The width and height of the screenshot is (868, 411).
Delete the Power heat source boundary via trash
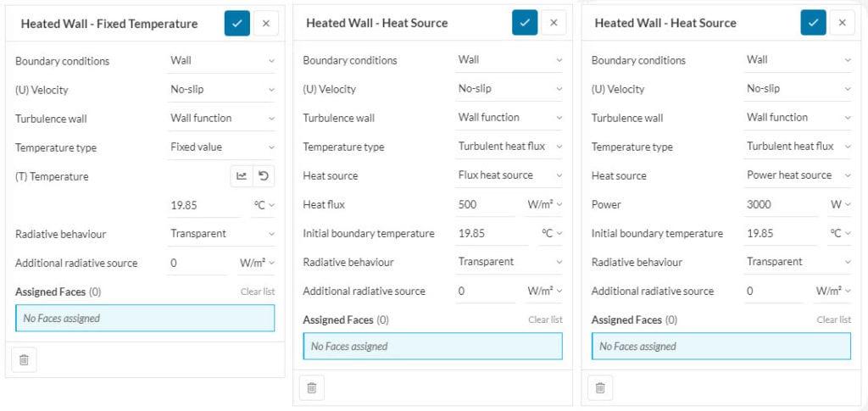pos(600,387)
